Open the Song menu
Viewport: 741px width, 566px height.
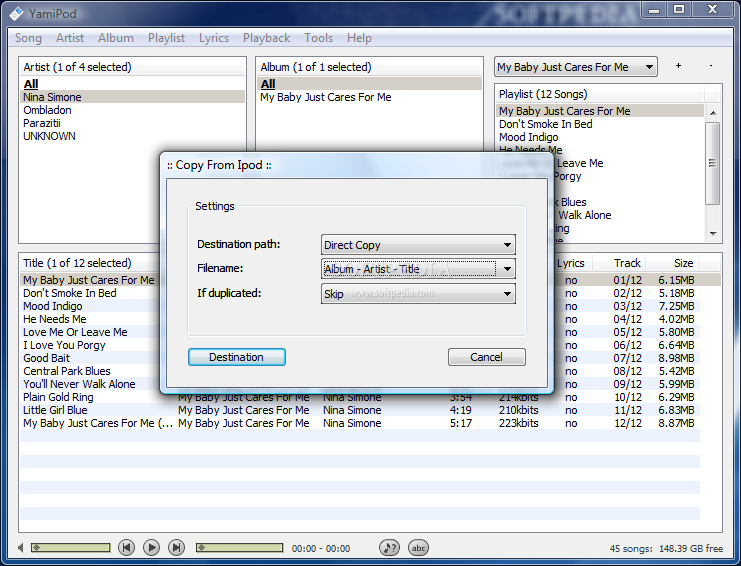click(28, 38)
